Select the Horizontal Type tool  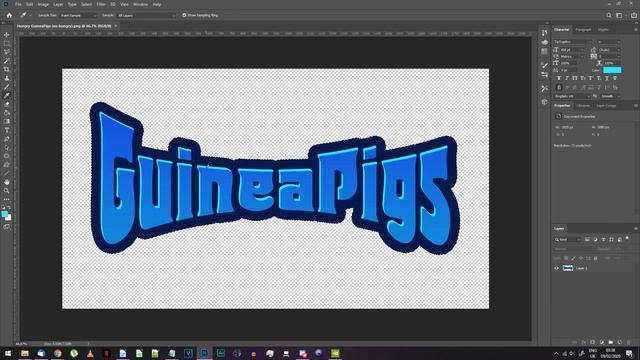tap(7, 130)
